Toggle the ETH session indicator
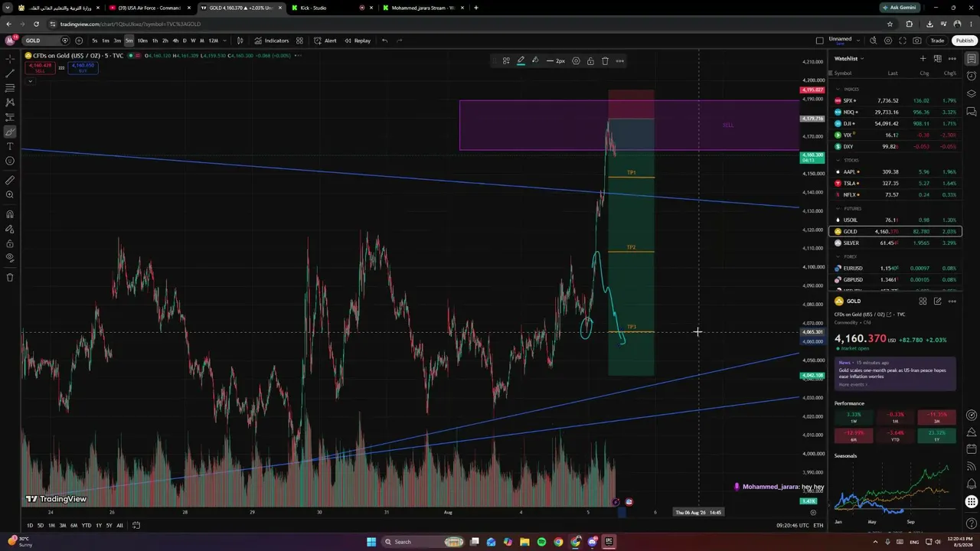The height and width of the screenshot is (551, 980). 818,525
